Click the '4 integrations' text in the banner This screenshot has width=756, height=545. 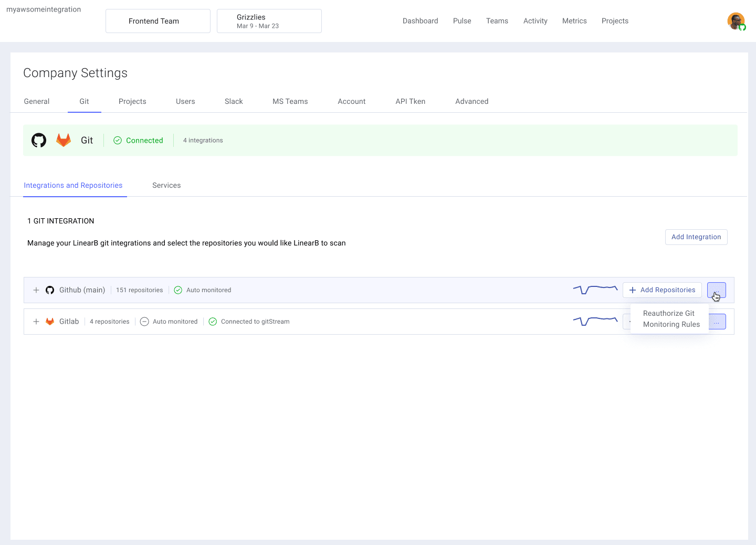coord(203,140)
